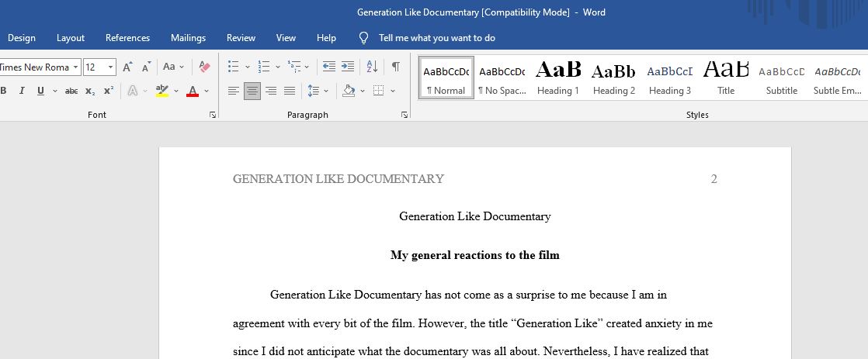Toggle Show paragraph marks pilcrow
Viewport: 868px width, 359px height.
[396, 67]
